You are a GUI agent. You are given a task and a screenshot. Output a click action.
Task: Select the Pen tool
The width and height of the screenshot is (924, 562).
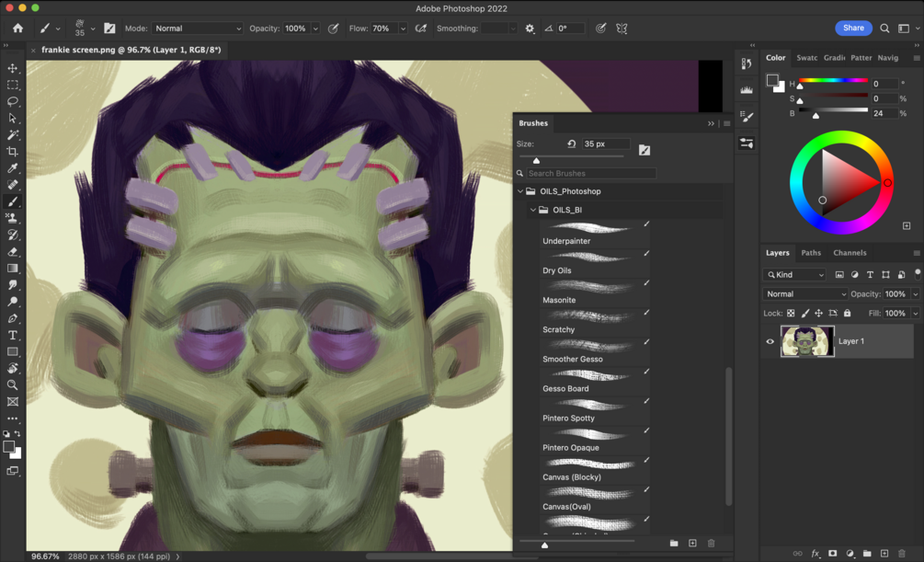tap(12, 318)
